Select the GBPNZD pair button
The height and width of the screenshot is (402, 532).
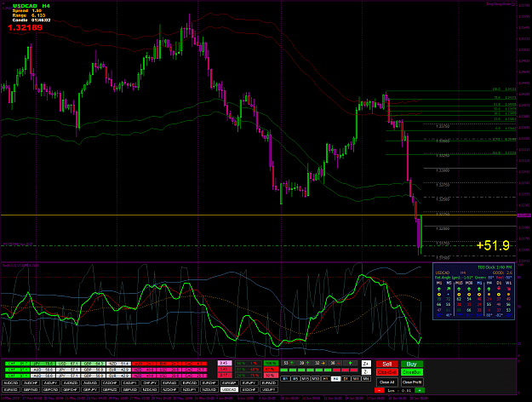click(x=111, y=390)
